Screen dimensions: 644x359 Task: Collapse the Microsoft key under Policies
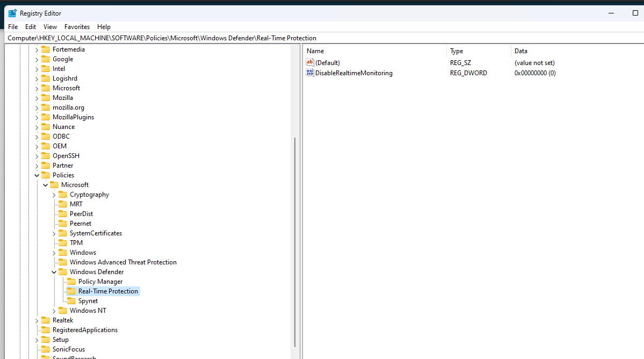tap(45, 185)
